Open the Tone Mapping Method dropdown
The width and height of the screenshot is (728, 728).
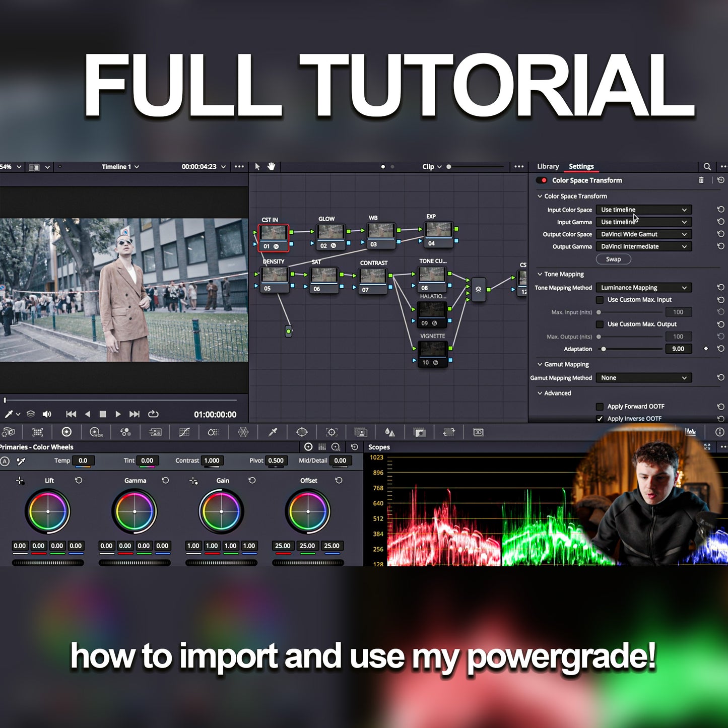click(643, 287)
